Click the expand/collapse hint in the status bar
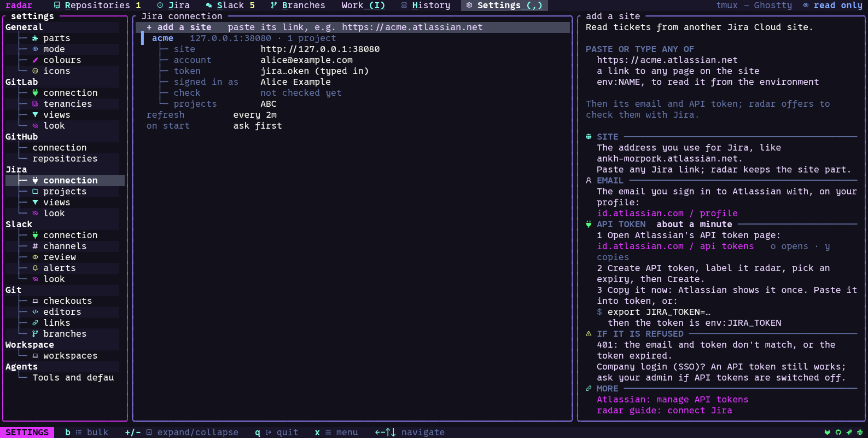The image size is (868, 438). click(x=182, y=433)
